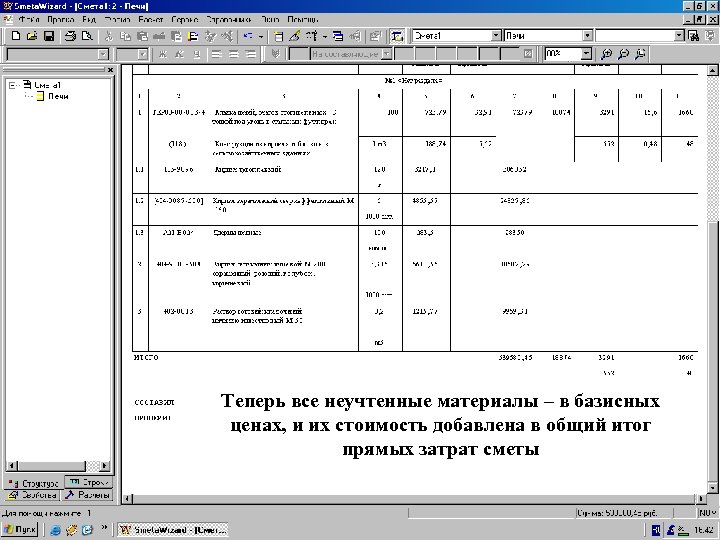
Task: Click the blue Undo arrow icon
Action: tap(248, 36)
